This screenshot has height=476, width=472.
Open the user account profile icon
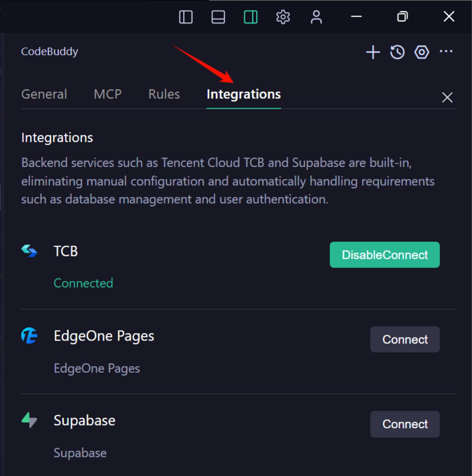316,17
